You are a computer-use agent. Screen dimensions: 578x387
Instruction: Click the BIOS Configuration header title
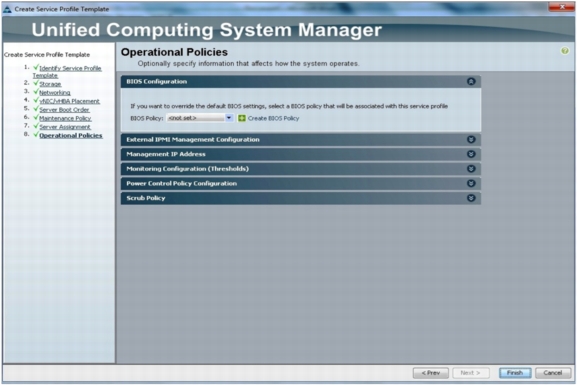pyautogui.click(x=157, y=81)
